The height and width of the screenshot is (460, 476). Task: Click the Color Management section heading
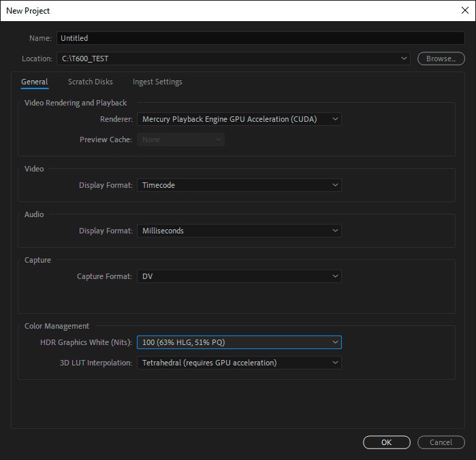[57, 326]
